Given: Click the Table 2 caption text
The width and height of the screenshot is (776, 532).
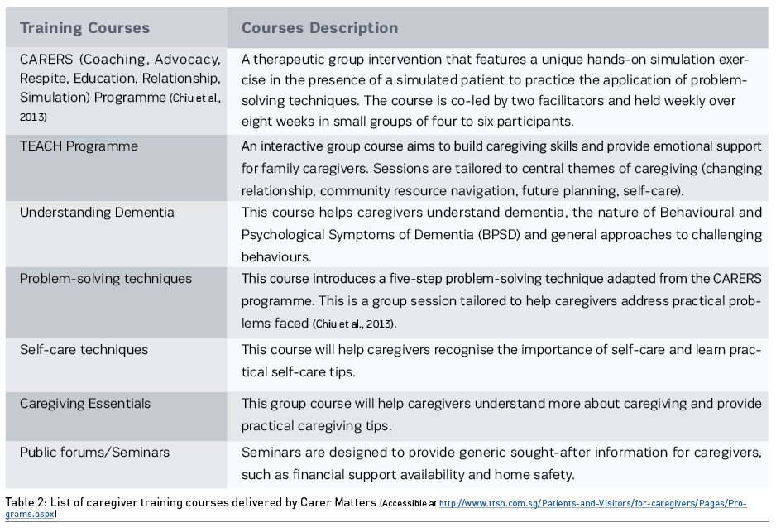Looking at the screenshot, I should [190, 503].
